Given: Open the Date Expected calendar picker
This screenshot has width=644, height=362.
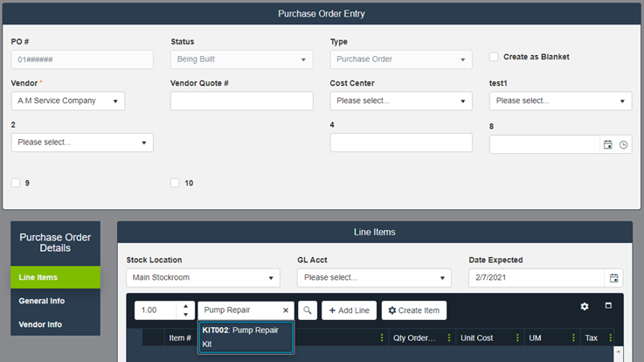Looking at the screenshot, I should click(613, 277).
